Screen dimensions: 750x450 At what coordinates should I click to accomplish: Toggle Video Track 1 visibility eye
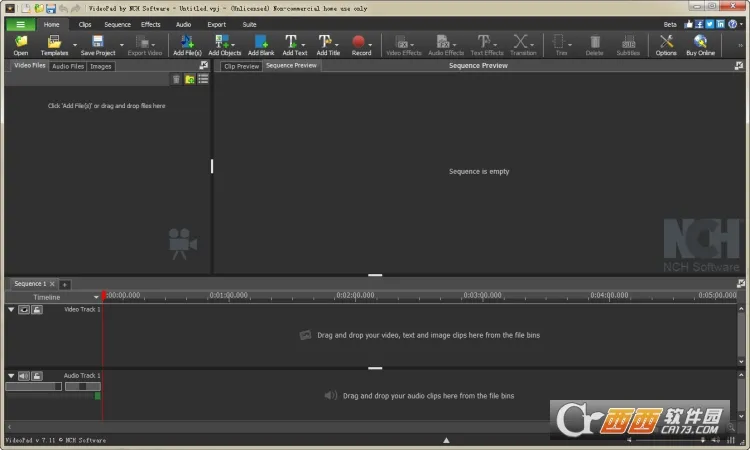24,310
